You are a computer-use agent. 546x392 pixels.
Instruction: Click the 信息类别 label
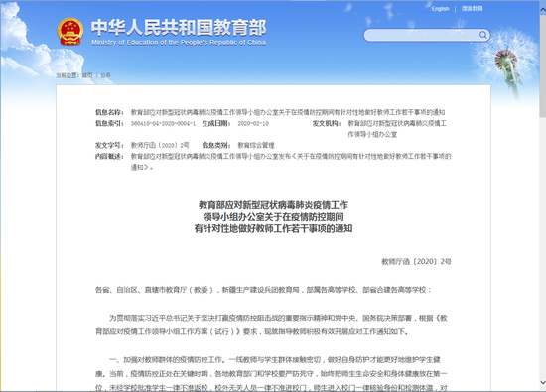click(x=216, y=145)
